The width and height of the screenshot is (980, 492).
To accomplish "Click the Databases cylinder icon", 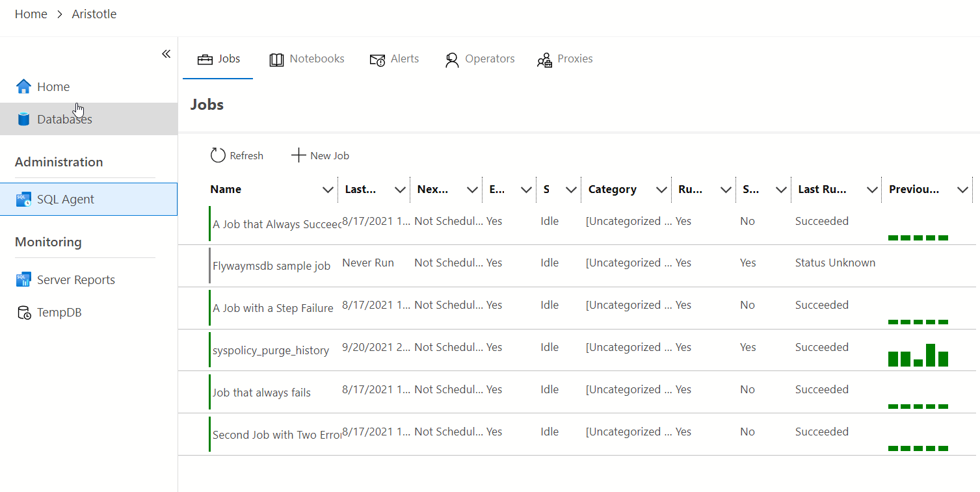I will [x=24, y=119].
